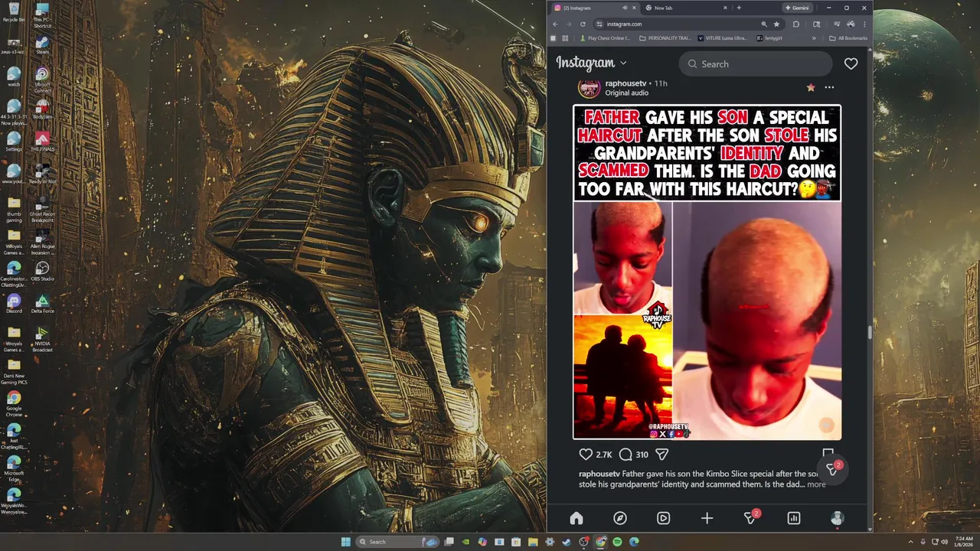Create new post plus icon
980x551 pixels.
pos(707,518)
